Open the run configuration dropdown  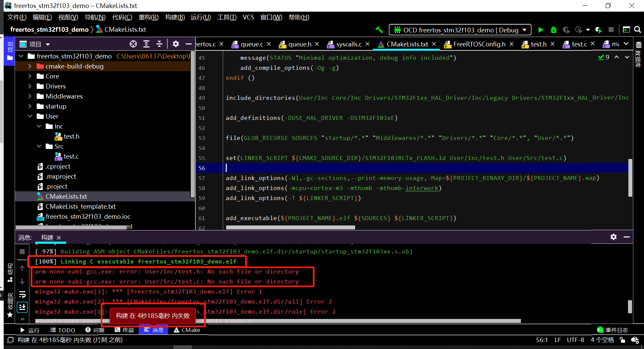(460, 30)
